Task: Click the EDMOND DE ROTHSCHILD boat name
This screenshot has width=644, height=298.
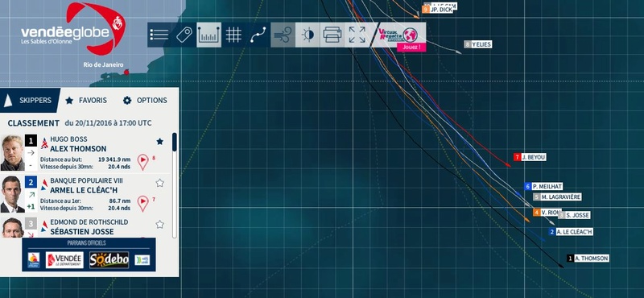Action: click(89, 222)
